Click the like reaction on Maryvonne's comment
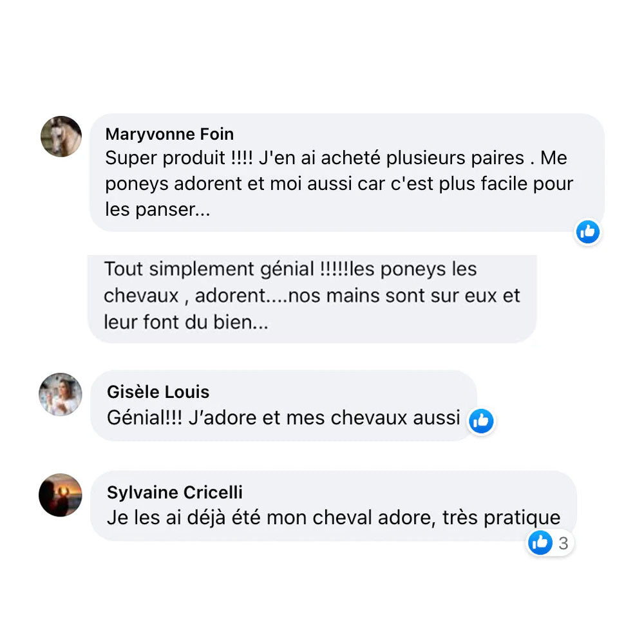This screenshot has width=644, height=644. (587, 232)
